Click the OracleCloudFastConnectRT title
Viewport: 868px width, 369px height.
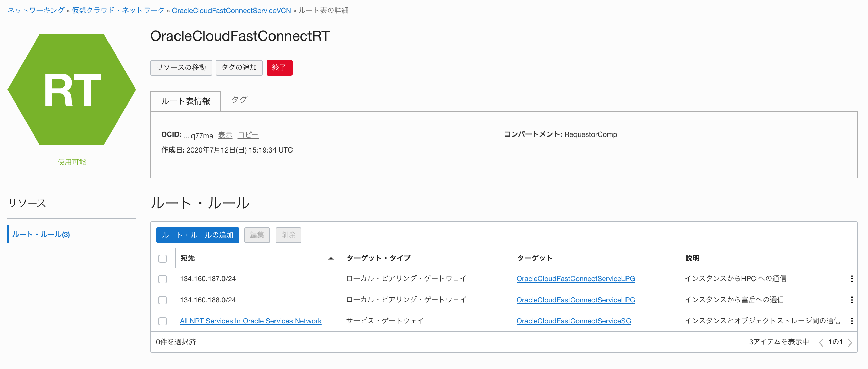pos(240,36)
